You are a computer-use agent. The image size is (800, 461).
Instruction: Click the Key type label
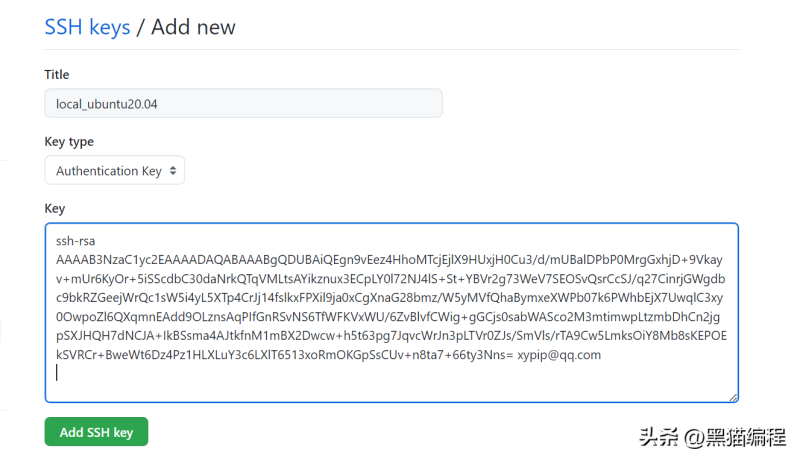69,141
